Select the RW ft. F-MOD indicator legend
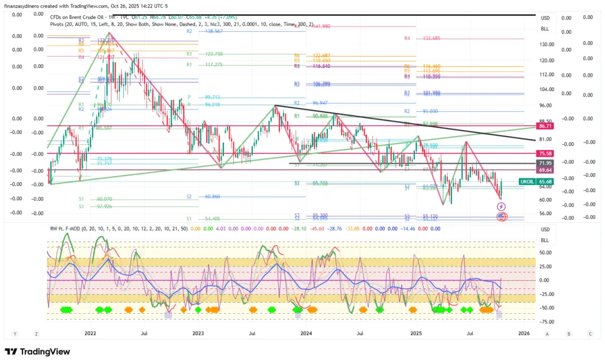605x364 pixels. coord(118,227)
